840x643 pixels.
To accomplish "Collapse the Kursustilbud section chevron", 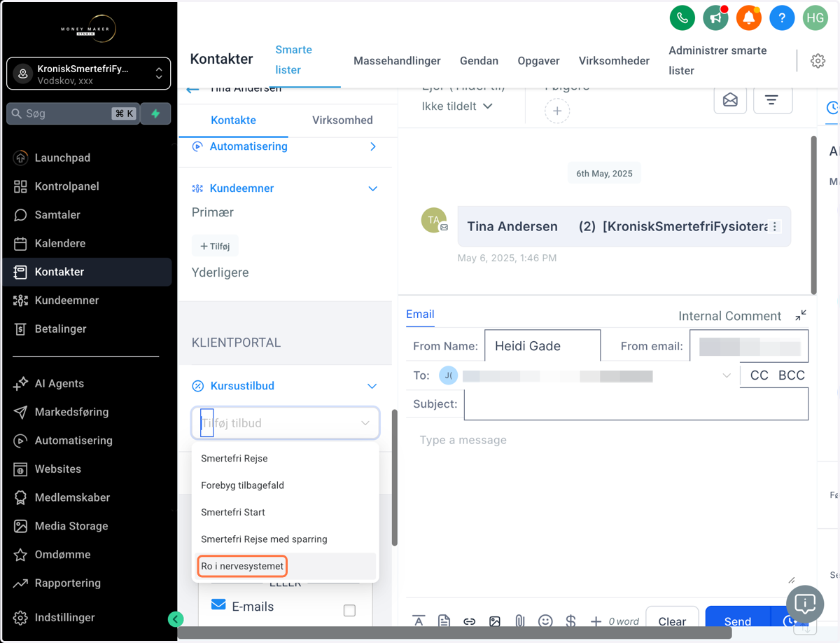I will click(372, 386).
